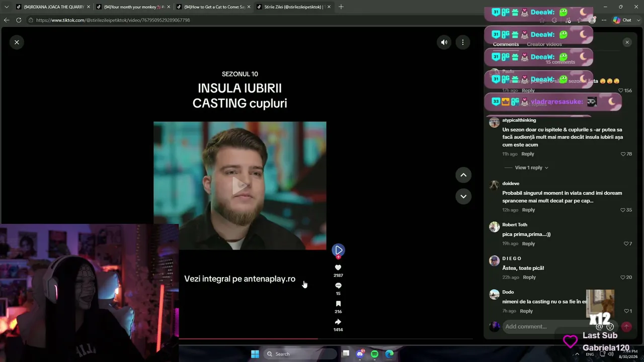The height and width of the screenshot is (362, 644).
Task: Open commenter Robert Toth's username link
Action: pos(515,225)
